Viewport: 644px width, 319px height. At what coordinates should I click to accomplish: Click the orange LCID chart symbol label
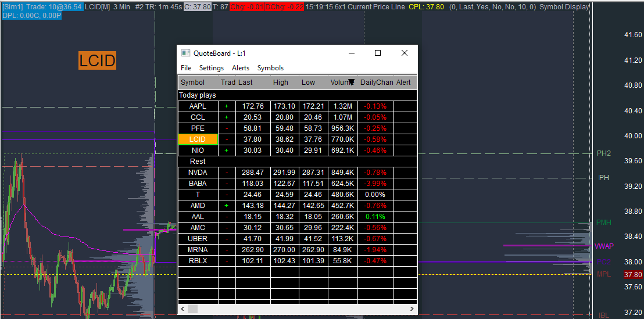point(97,61)
